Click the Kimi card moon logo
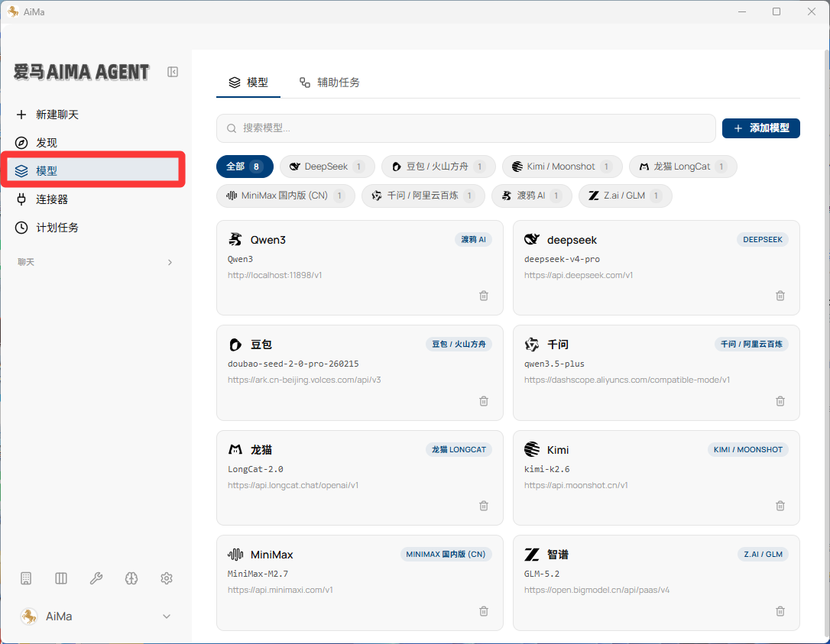Image resolution: width=830 pixels, height=644 pixels. (x=531, y=449)
